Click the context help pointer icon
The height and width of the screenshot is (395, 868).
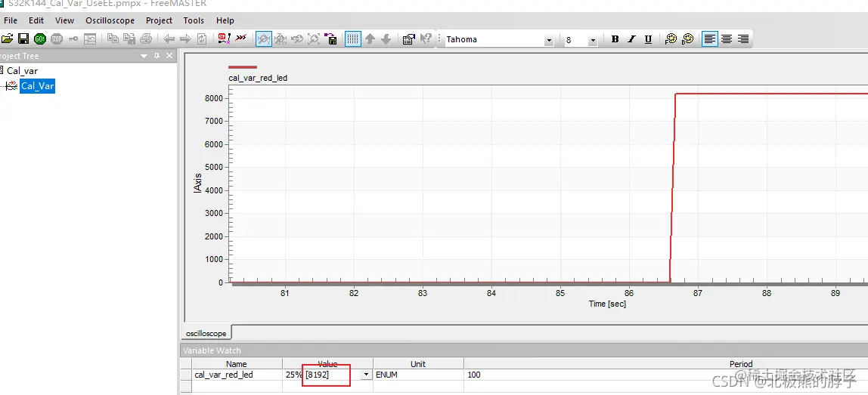(426, 39)
